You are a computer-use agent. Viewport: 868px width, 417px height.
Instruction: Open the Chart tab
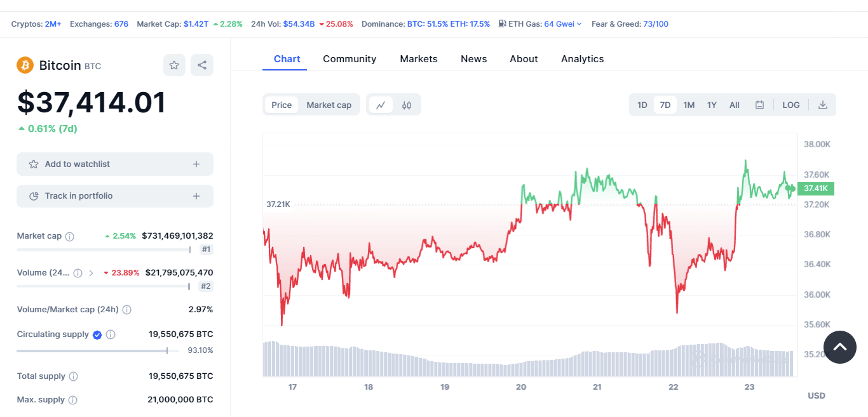(x=287, y=59)
